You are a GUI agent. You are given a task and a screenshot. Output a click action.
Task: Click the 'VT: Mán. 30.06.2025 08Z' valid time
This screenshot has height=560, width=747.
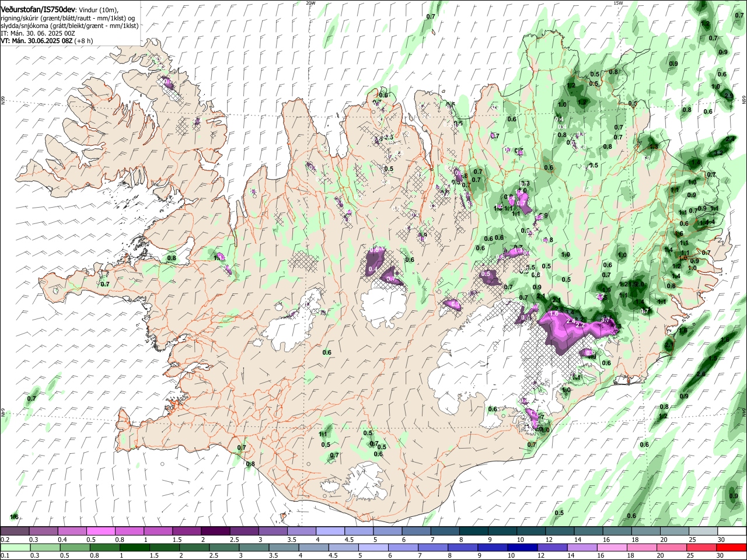tap(36, 41)
